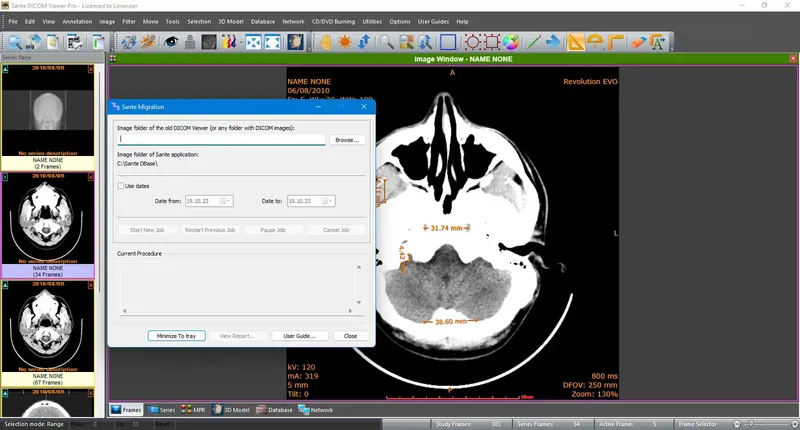Enable the Use dates checkbox

point(122,186)
